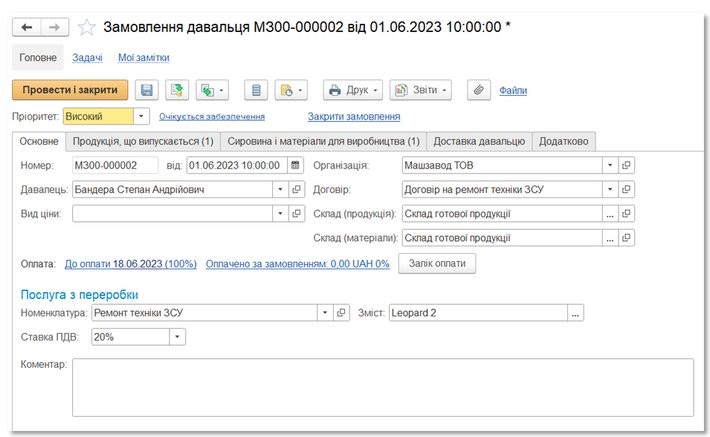The image size is (710, 437).
Task: Switch to the Доставка давальцю tab
Action: click(x=478, y=141)
